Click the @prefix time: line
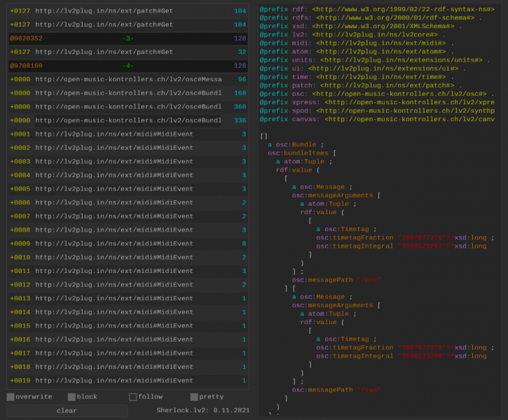 (357, 77)
